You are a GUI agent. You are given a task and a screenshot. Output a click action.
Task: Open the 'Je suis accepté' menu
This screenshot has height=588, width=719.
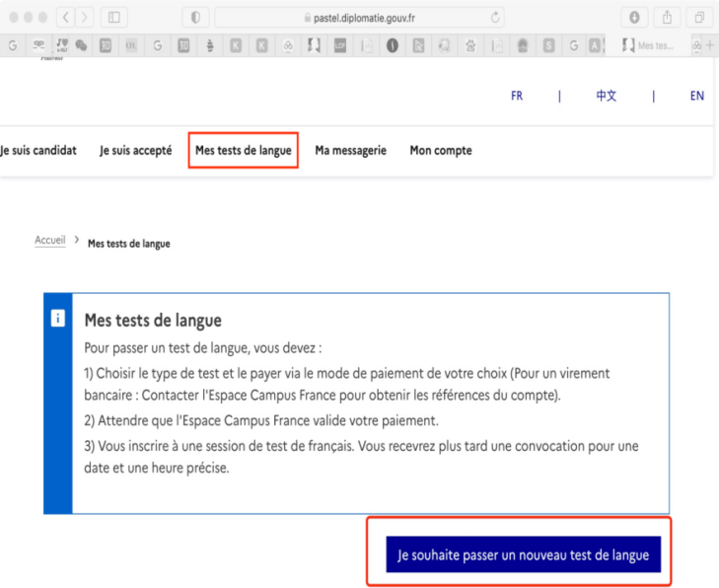pos(136,150)
